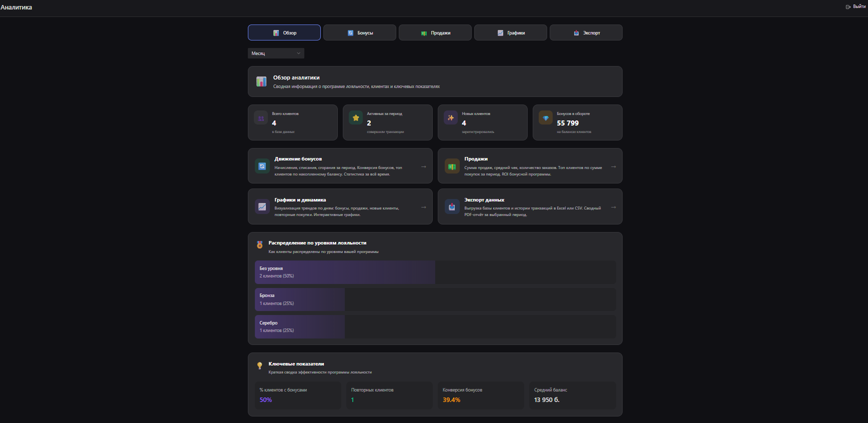
Task: Switch to the Графики tab
Action: [x=511, y=33]
